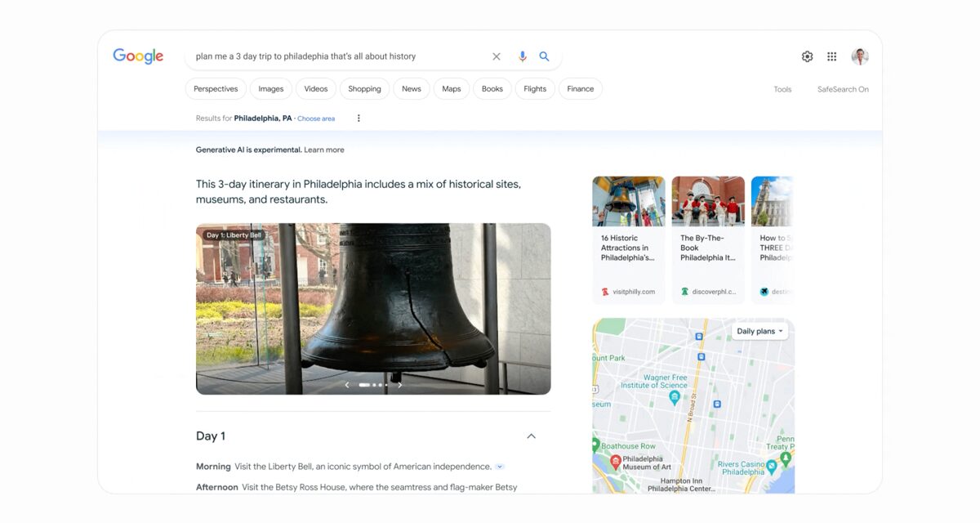Open settings gear icon
This screenshot has height=523, width=980.
tap(807, 56)
